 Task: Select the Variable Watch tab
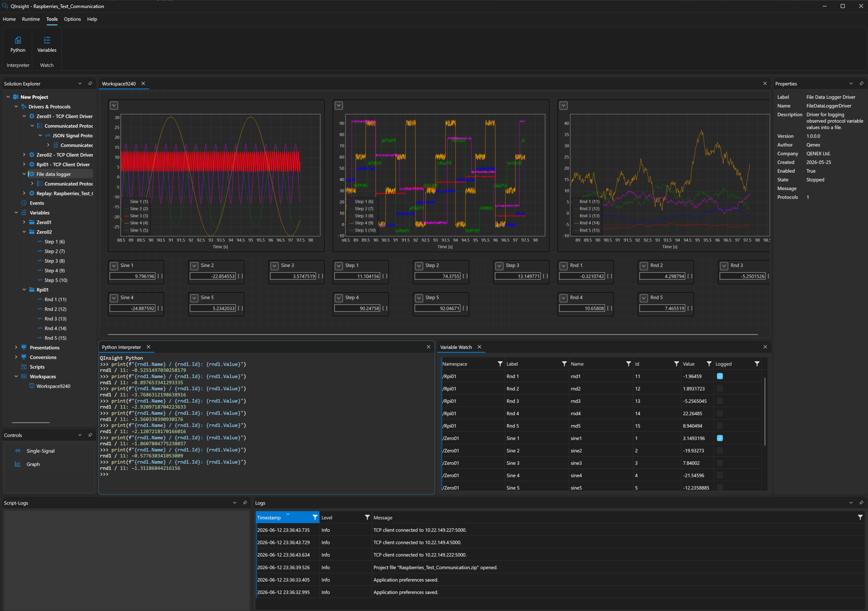[x=456, y=347]
